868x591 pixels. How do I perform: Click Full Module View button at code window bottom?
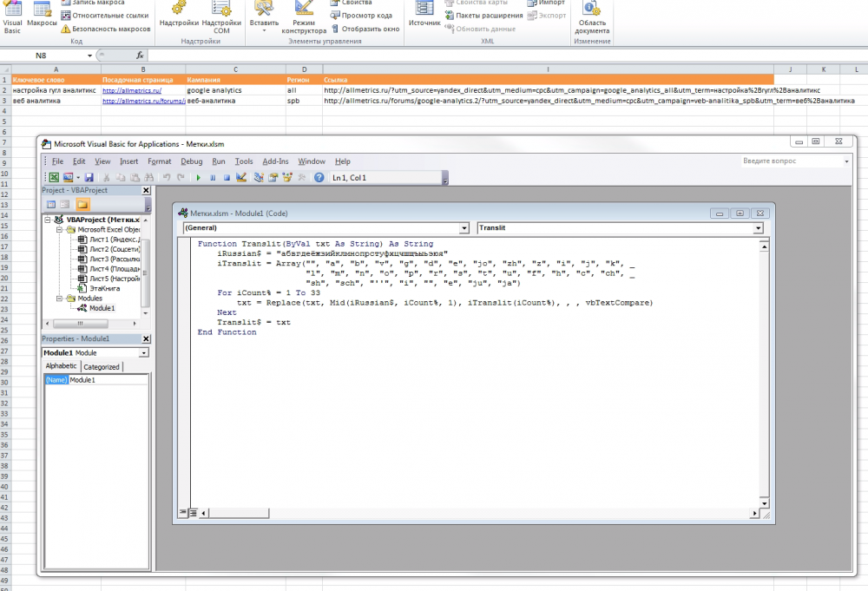[194, 513]
